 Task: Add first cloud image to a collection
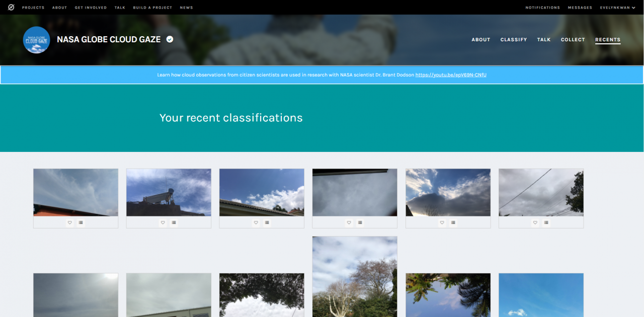[81, 222]
